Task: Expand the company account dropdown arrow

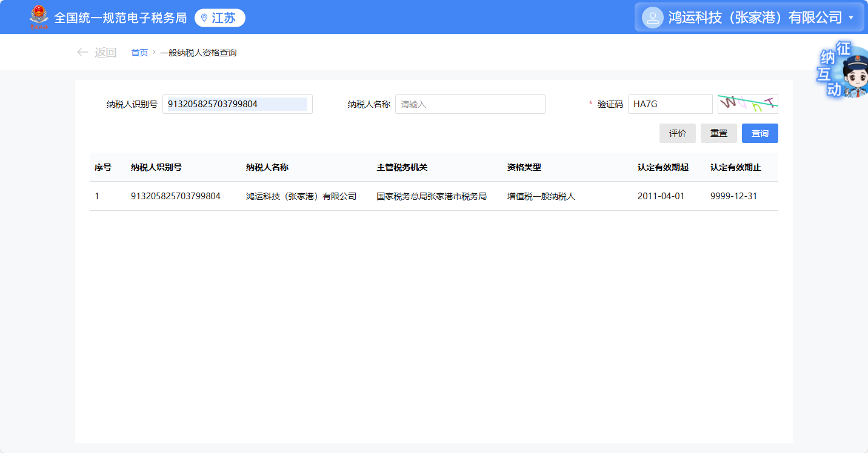Action: point(851,18)
